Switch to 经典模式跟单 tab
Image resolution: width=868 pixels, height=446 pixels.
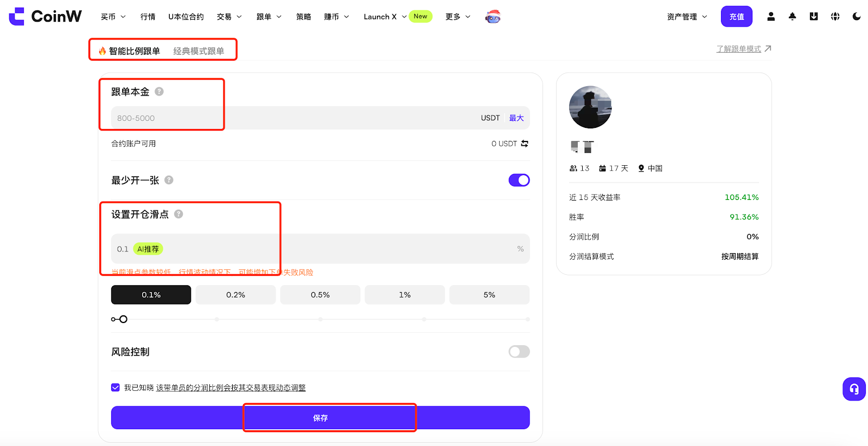pos(199,51)
